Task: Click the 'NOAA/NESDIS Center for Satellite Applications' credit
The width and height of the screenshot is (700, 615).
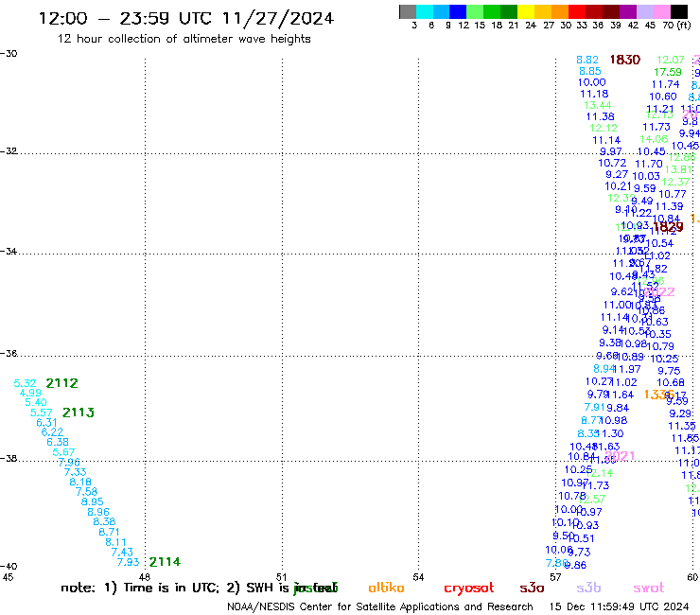Action: (342, 607)
